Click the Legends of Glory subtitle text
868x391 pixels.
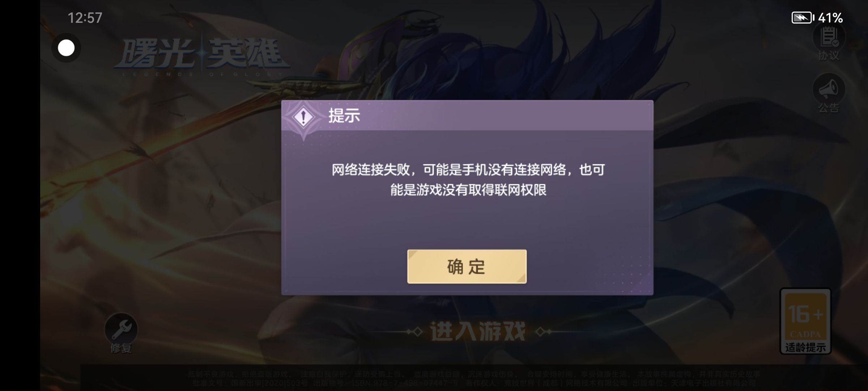click(x=203, y=74)
